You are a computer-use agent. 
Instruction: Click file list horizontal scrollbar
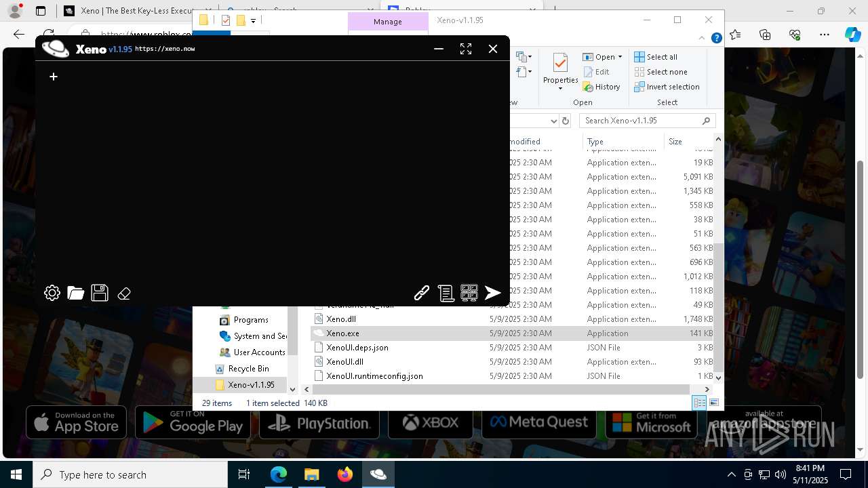point(501,389)
